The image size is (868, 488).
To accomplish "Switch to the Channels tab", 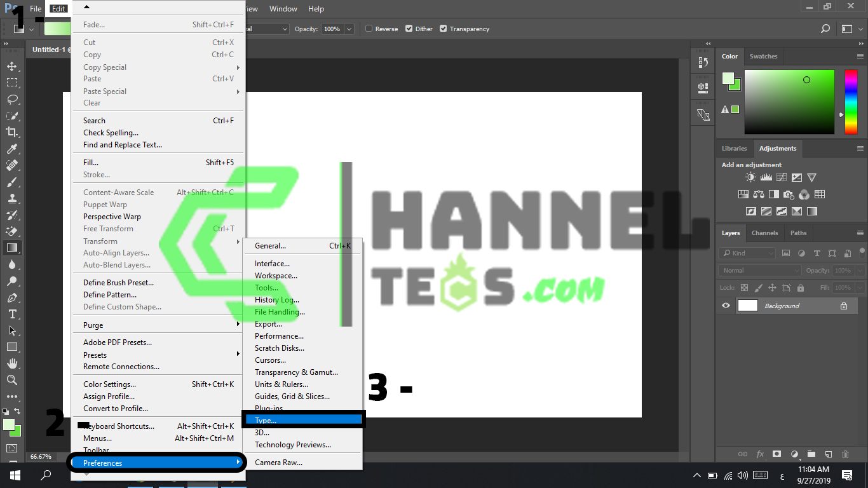I will [x=764, y=233].
